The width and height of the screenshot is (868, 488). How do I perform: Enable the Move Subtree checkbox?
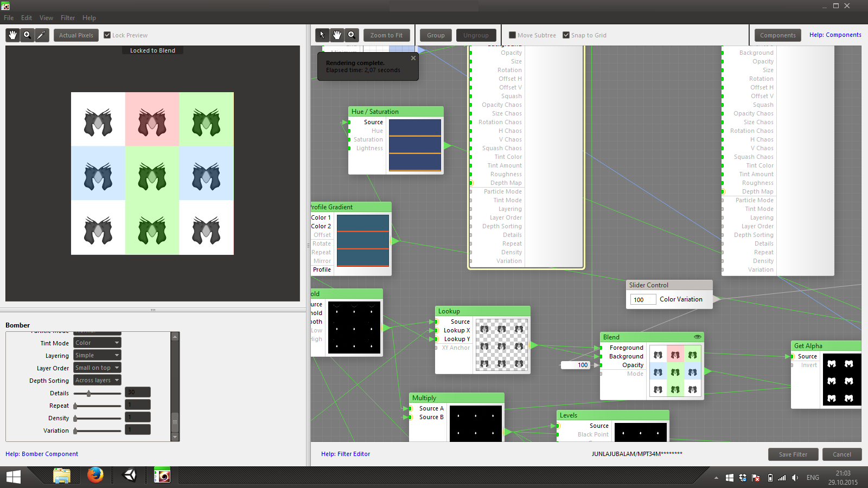[512, 35]
